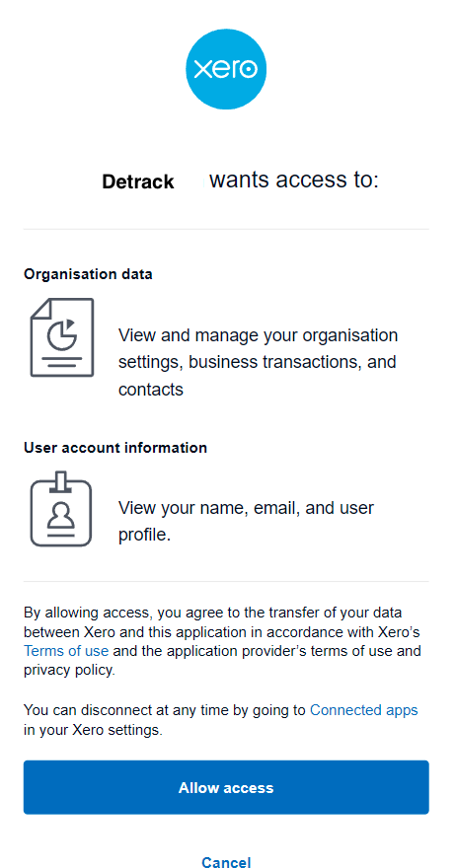
Task: Click the 'View and manage your organisation settings' description
Action: click(259, 362)
